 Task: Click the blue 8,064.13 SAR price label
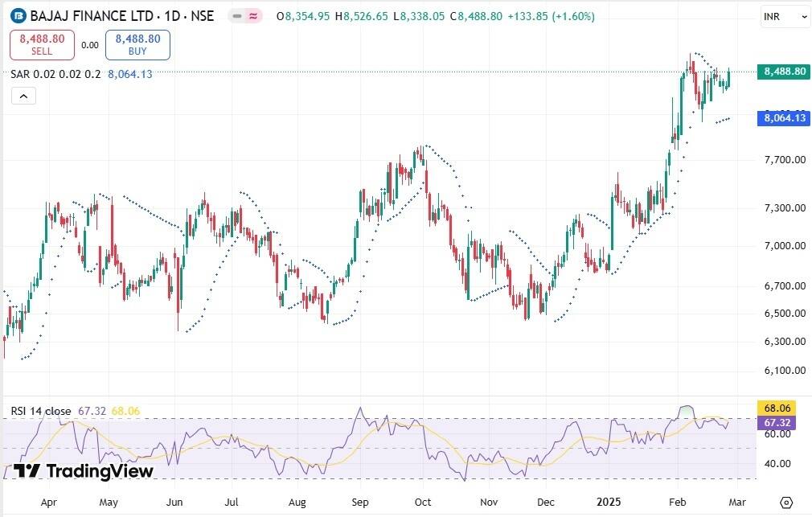(785, 118)
